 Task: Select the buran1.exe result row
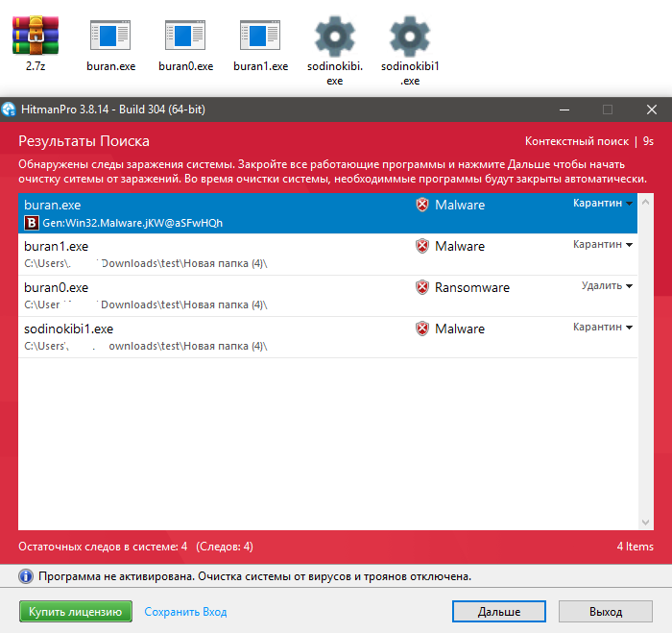tap(327, 255)
